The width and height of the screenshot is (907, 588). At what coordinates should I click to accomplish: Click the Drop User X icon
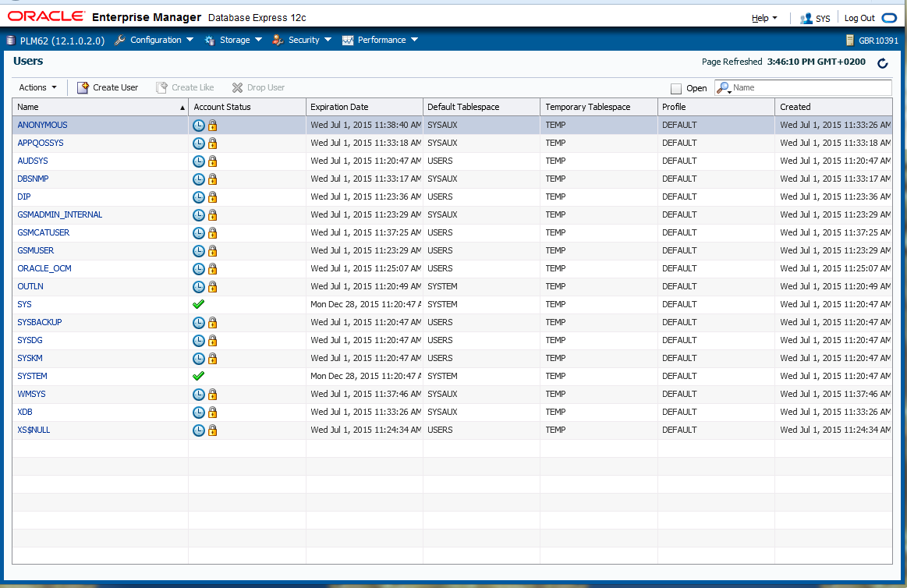[x=237, y=88]
